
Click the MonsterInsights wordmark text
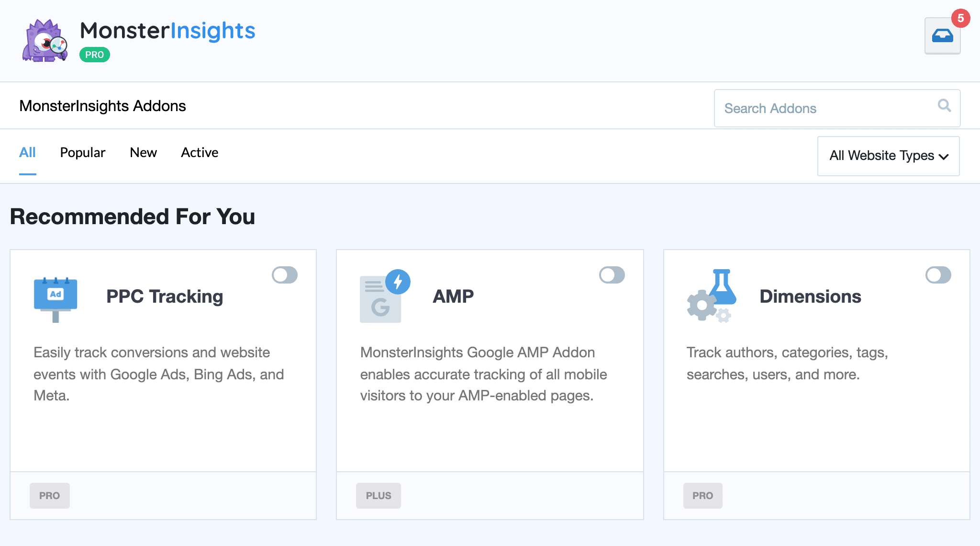[x=167, y=31]
